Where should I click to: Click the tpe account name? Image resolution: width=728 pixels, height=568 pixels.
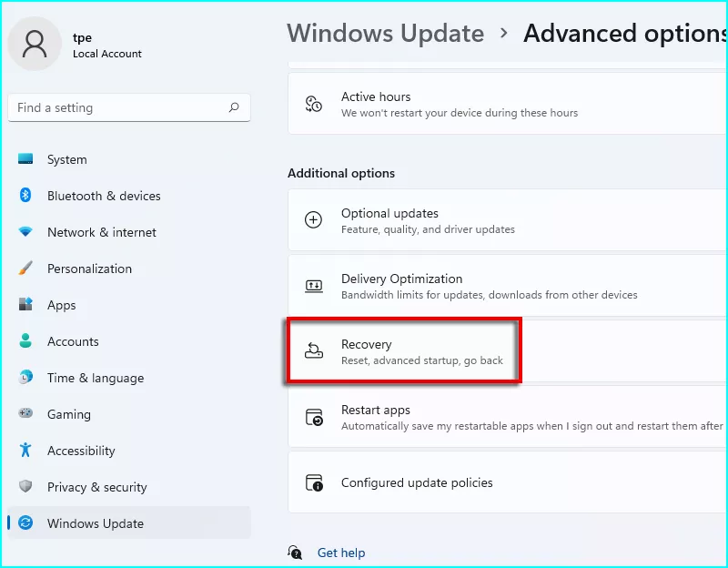coord(82,37)
